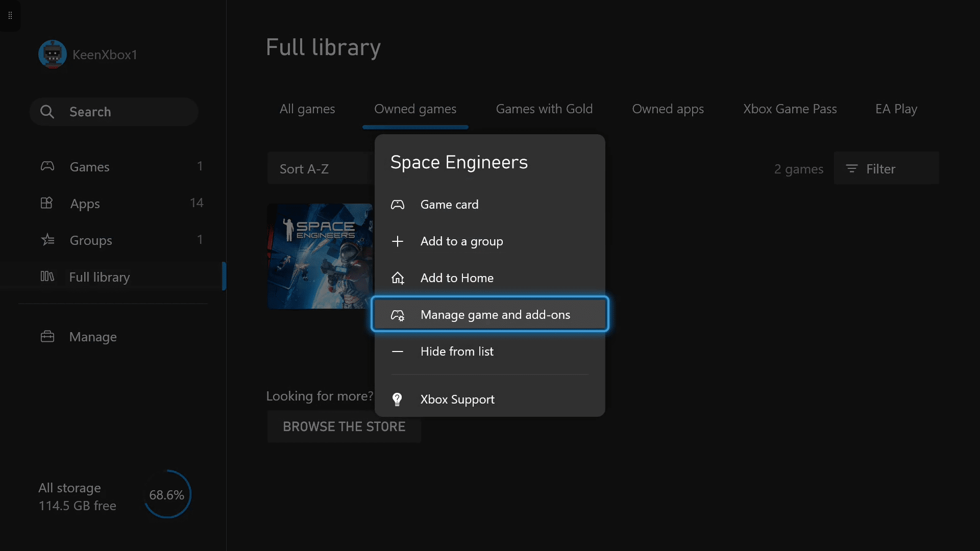Select the Space Engineers game thumbnail

click(320, 256)
